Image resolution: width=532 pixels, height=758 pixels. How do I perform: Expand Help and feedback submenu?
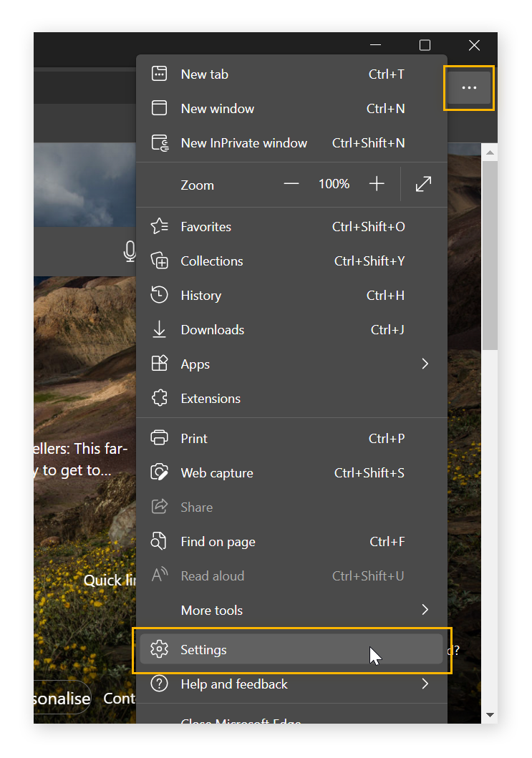point(425,684)
